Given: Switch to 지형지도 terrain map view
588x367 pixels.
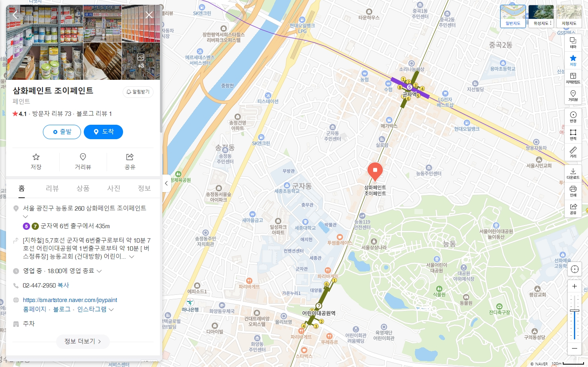Looking at the screenshot, I should (x=569, y=16).
